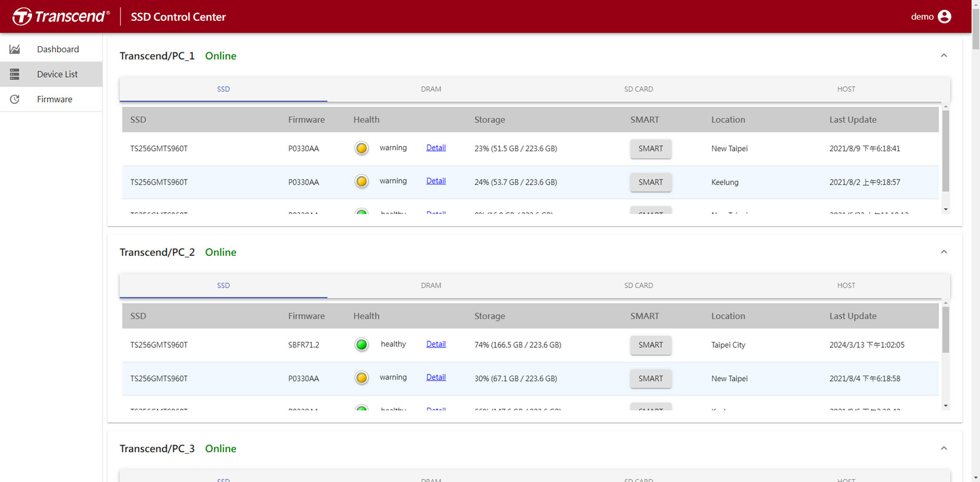980x482 pixels.
Task: Select 'Taipei City' location cell
Action: [x=728, y=345]
